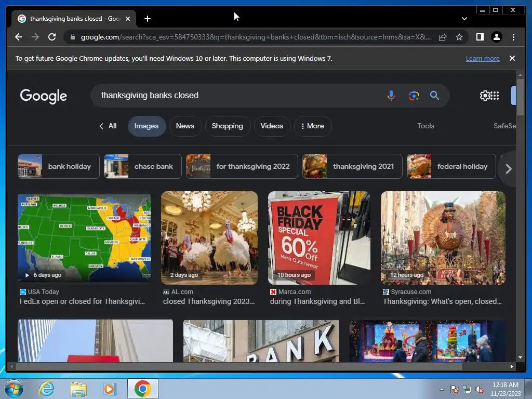Open the muted volume tray icon
Screen dimensions: 532x399
coord(480,390)
